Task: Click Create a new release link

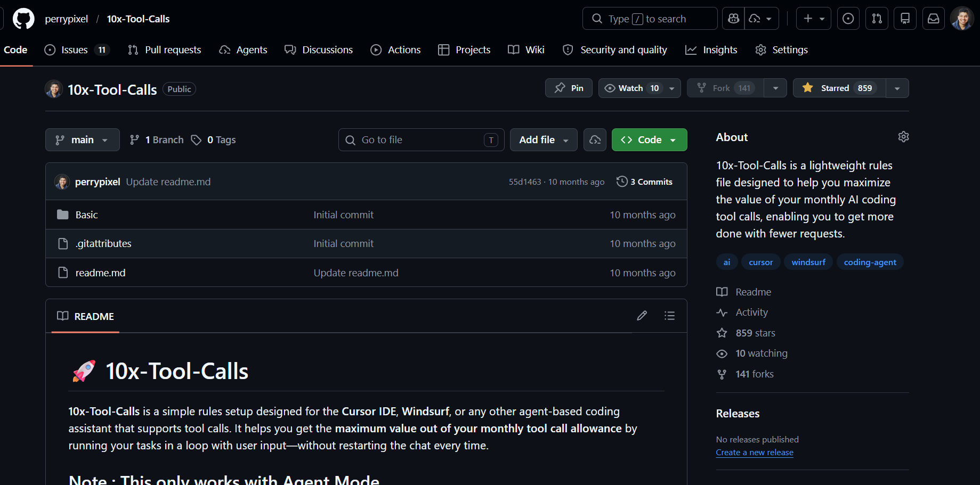Action: [x=755, y=453]
